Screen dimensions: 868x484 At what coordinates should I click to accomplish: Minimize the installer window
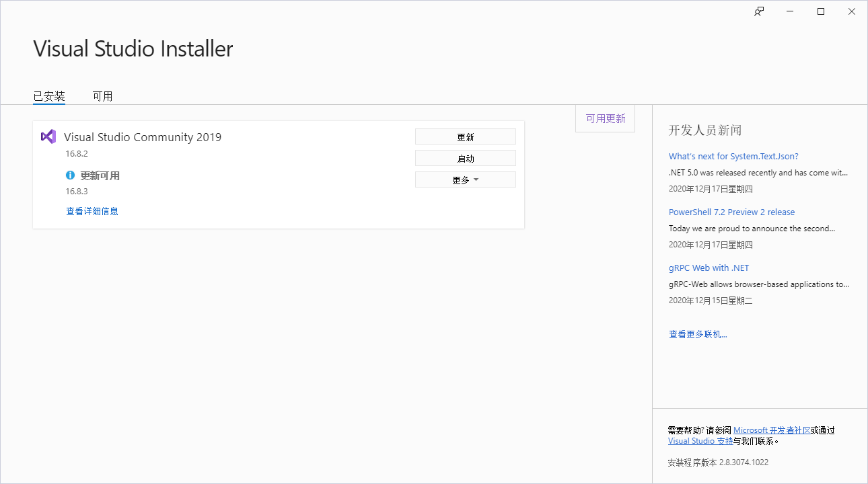[x=789, y=11]
